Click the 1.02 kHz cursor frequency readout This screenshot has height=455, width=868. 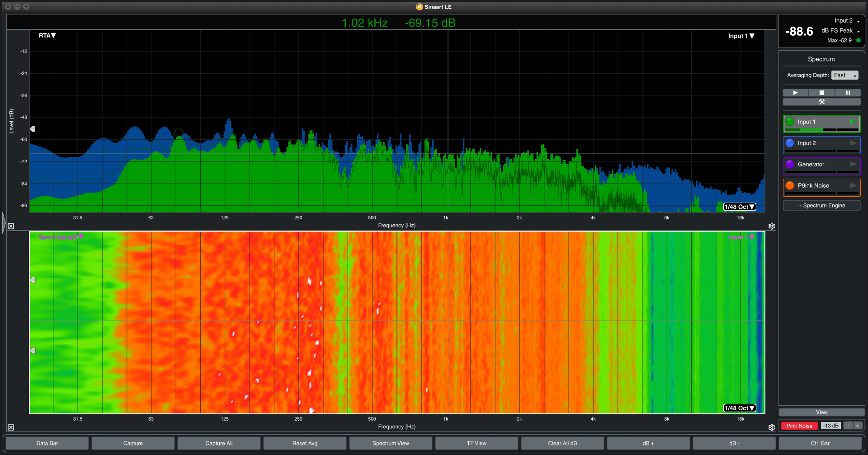[x=364, y=23]
